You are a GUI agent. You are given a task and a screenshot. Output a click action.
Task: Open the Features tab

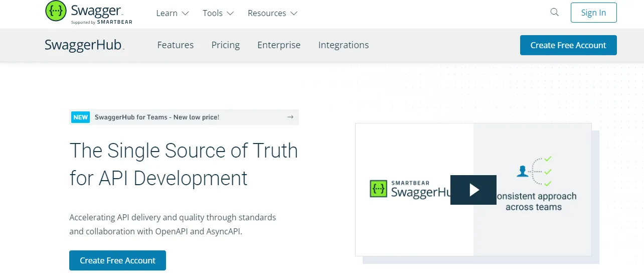pyautogui.click(x=176, y=45)
